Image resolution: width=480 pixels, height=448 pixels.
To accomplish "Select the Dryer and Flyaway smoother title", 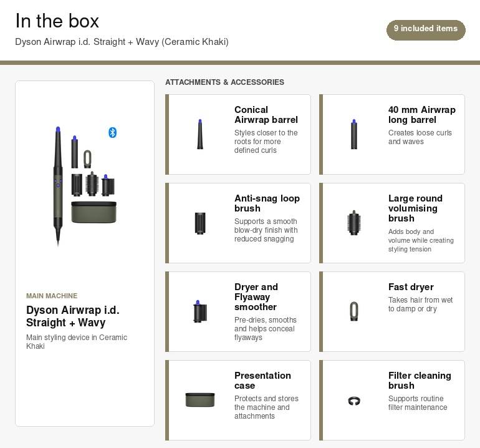I will [x=256, y=296].
